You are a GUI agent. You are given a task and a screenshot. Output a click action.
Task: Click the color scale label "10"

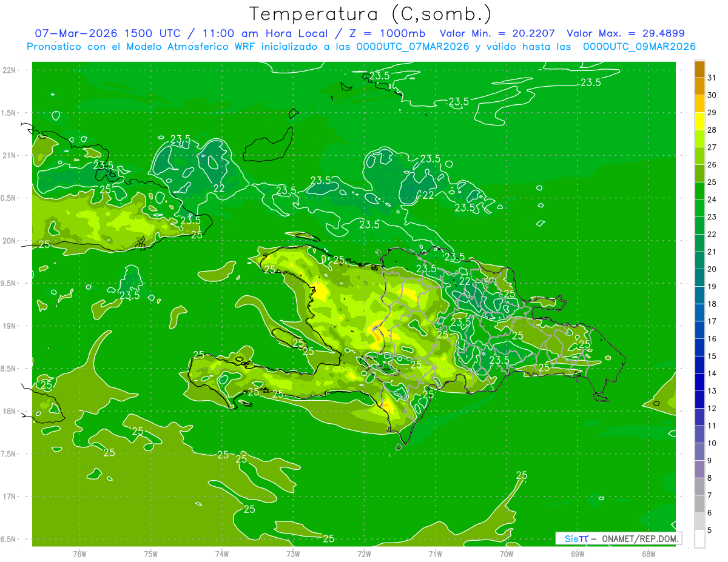coord(712,443)
